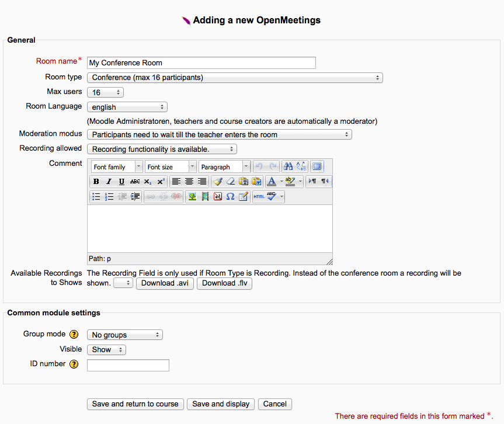Open the Paragraph format menu
This screenshot has width=504, height=424.
[224, 166]
